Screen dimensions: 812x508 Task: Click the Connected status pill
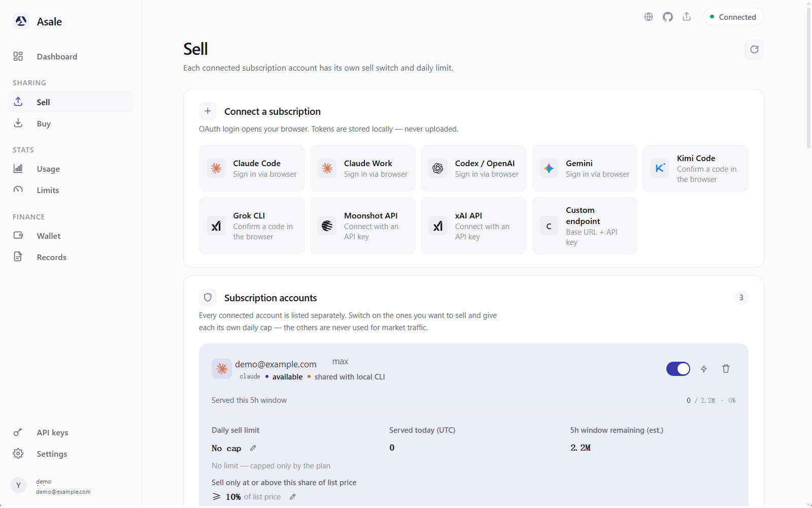click(x=733, y=17)
